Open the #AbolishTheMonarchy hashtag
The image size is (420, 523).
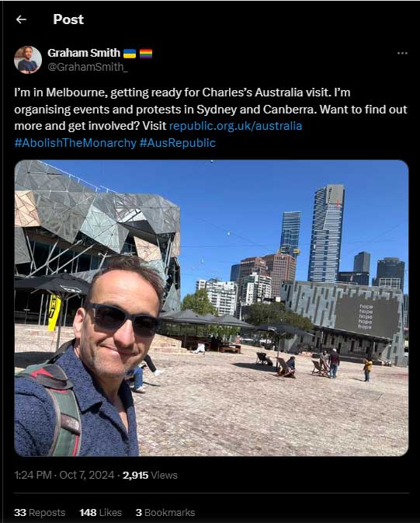[x=75, y=143]
